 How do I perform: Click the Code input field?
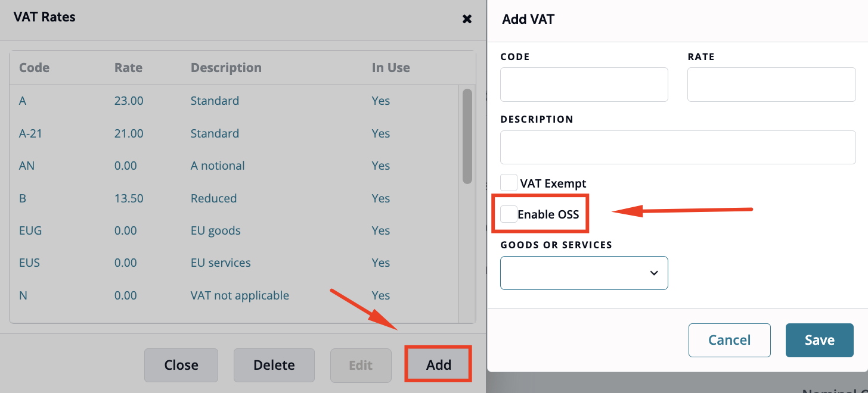584,85
